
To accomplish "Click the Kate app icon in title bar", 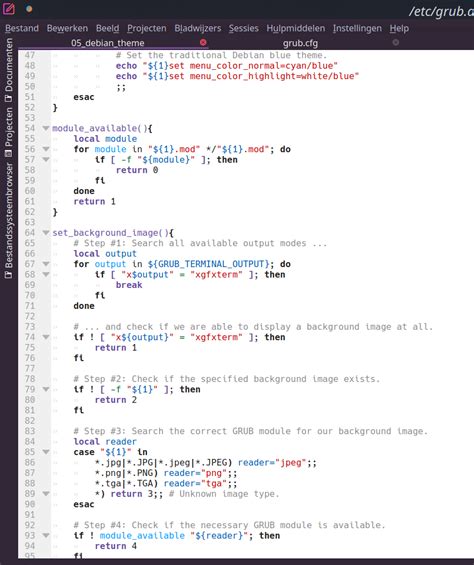I will [x=9, y=8].
